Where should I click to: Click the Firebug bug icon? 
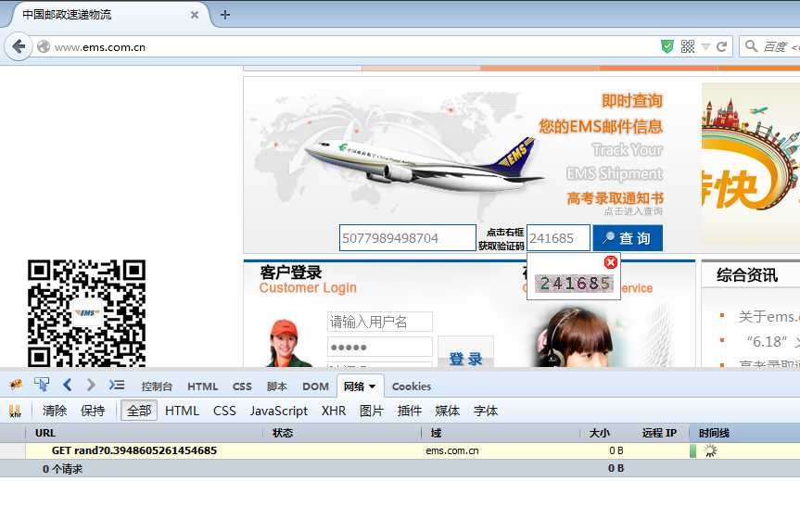point(16,386)
